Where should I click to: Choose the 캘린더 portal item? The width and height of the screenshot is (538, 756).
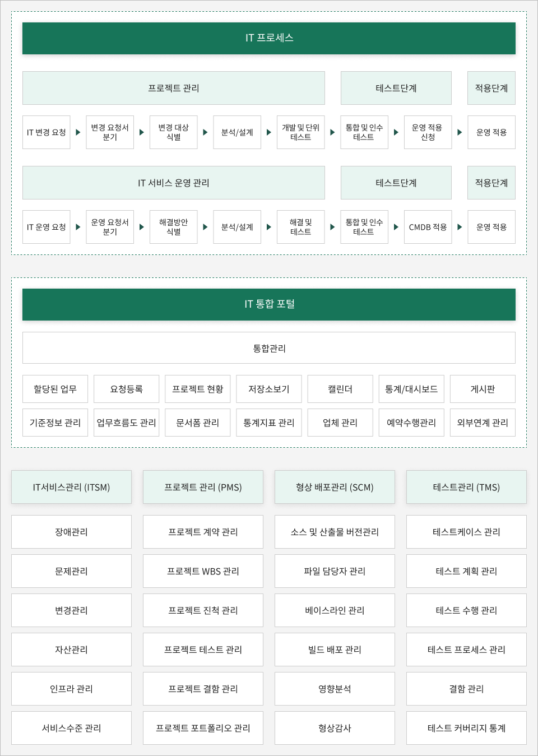(x=340, y=389)
